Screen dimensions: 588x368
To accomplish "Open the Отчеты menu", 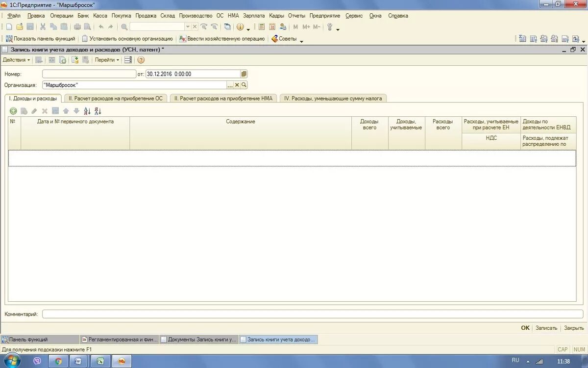I will click(296, 16).
